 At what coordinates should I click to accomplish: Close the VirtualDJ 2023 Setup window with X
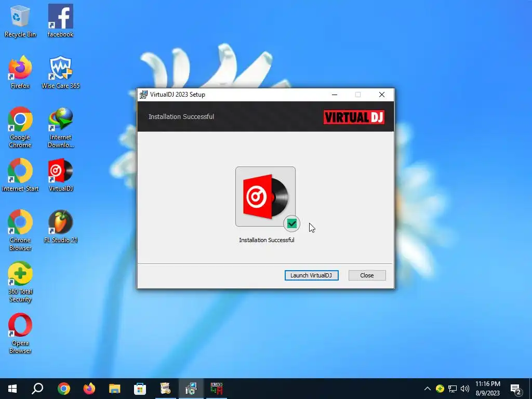pyautogui.click(x=382, y=95)
